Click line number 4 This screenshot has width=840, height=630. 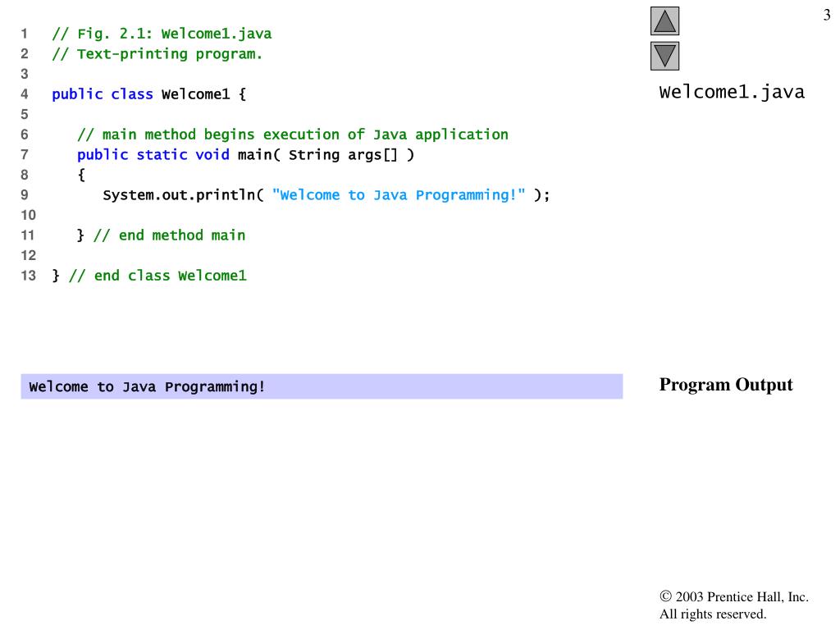[25, 94]
